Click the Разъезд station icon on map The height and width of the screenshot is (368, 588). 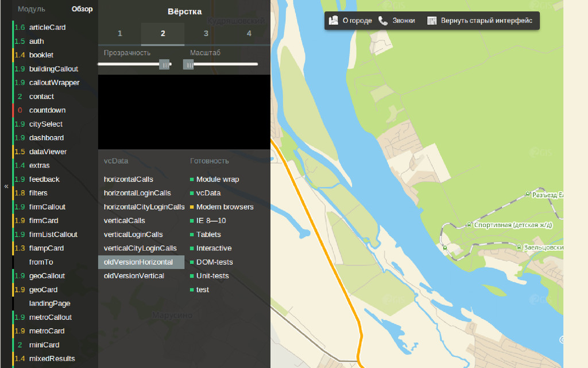coord(528,194)
